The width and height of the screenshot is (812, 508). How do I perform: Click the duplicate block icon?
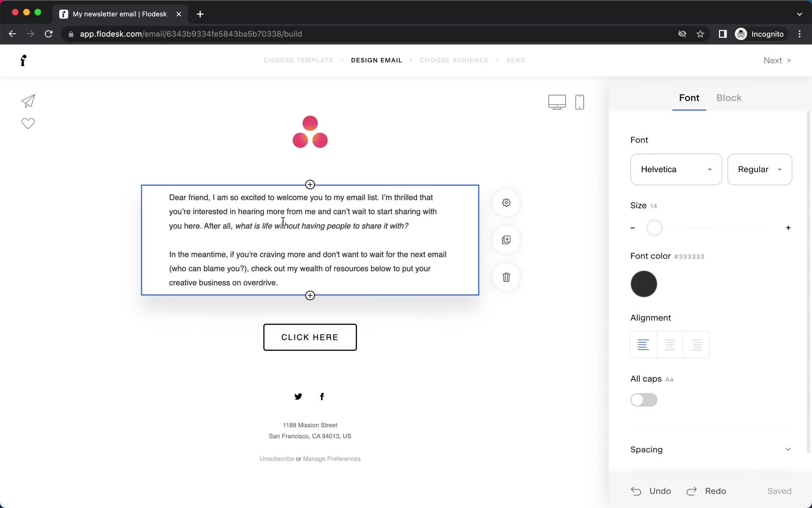click(506, 240)
